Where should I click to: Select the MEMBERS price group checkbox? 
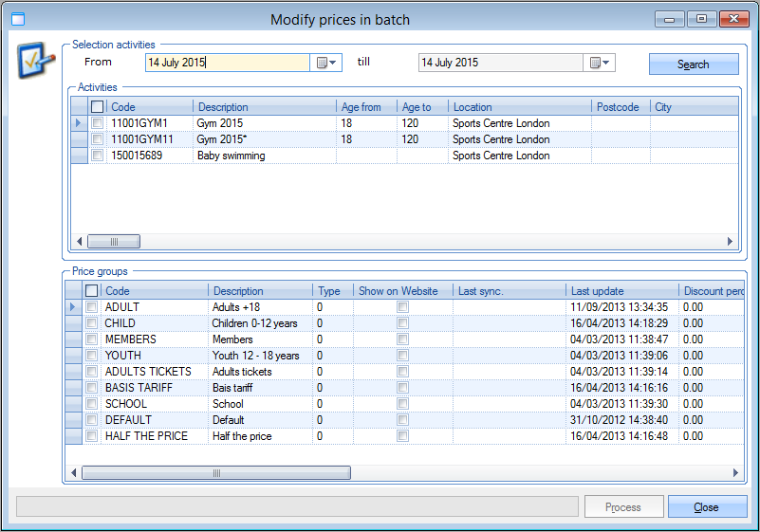coord(91,339)
